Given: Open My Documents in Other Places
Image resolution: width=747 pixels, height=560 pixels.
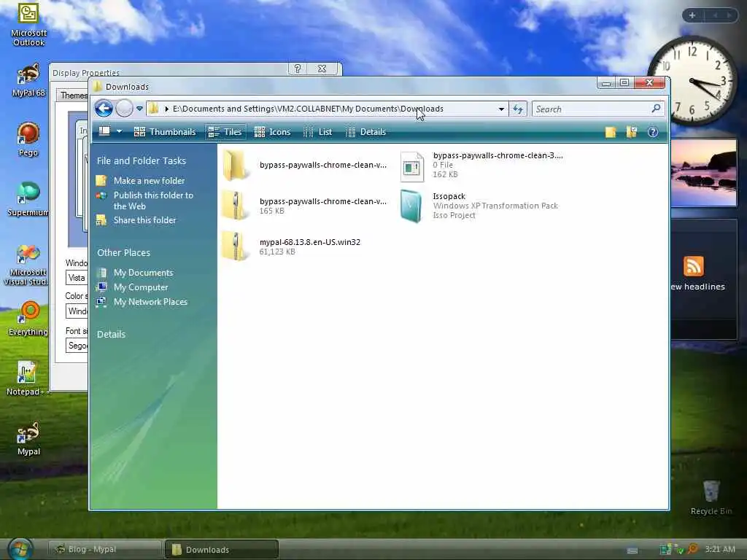Looking at the screenshot, I should (135, 273).
